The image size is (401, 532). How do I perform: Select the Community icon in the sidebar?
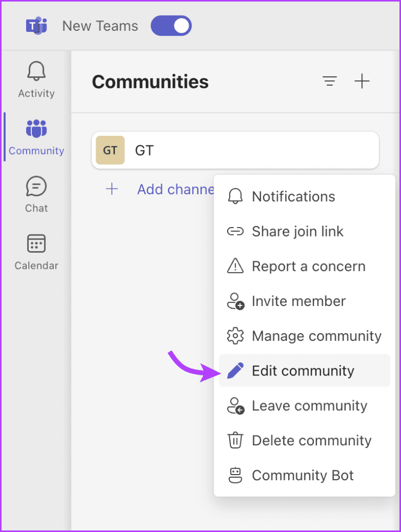(36, 129)
